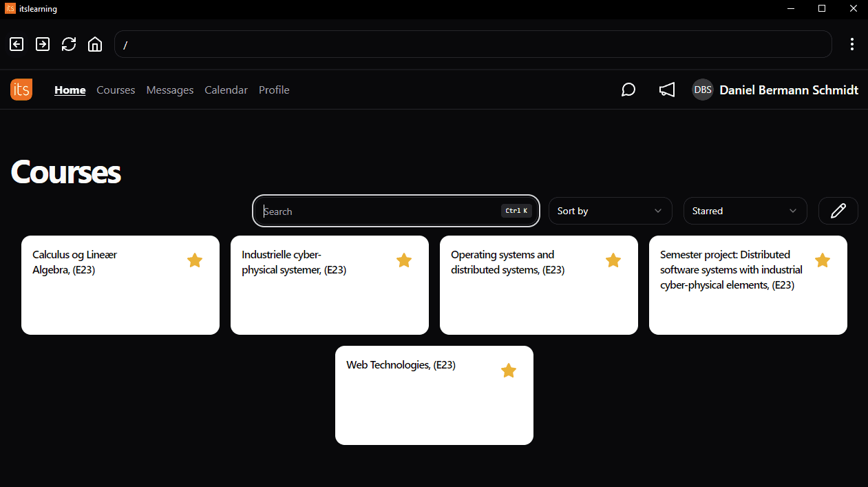
Task: Go forward using the forward arrow icon
Action: tap(43, 44)
